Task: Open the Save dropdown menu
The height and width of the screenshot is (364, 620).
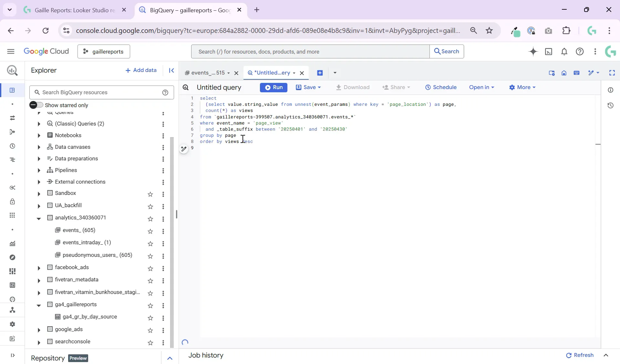Action: pos(319,87)
